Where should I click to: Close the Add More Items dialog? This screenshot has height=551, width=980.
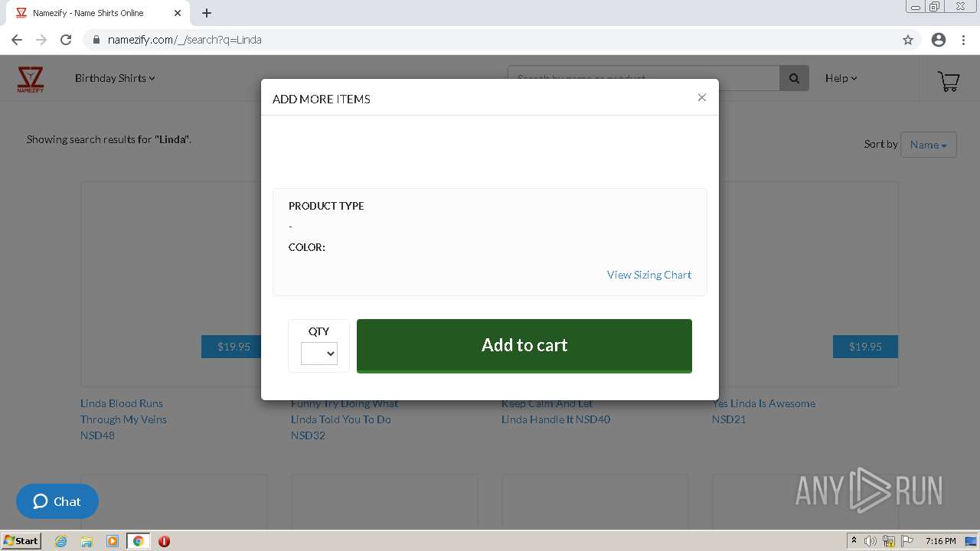coord(701,97)
